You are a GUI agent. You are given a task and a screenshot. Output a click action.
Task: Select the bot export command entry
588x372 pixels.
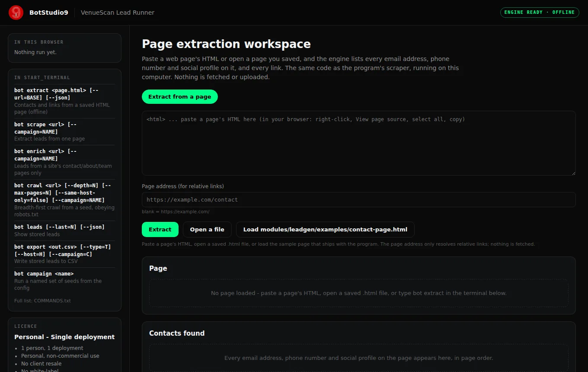point(64,254)
